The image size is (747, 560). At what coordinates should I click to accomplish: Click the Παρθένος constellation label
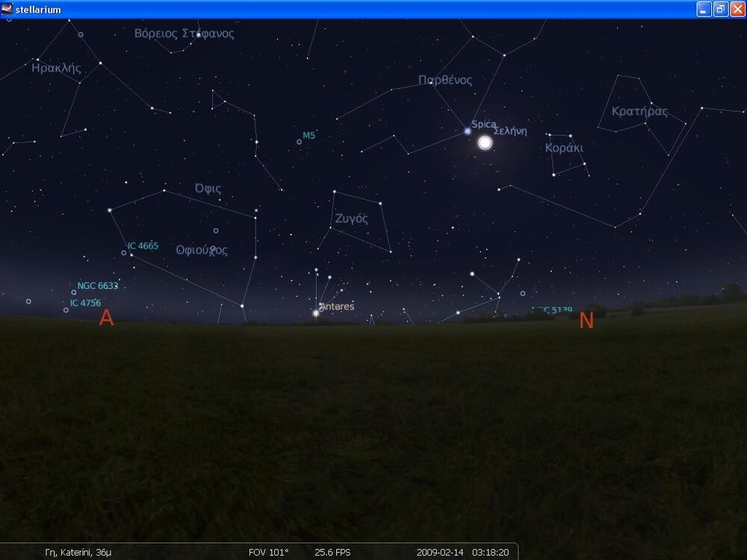tap(445, 80)
